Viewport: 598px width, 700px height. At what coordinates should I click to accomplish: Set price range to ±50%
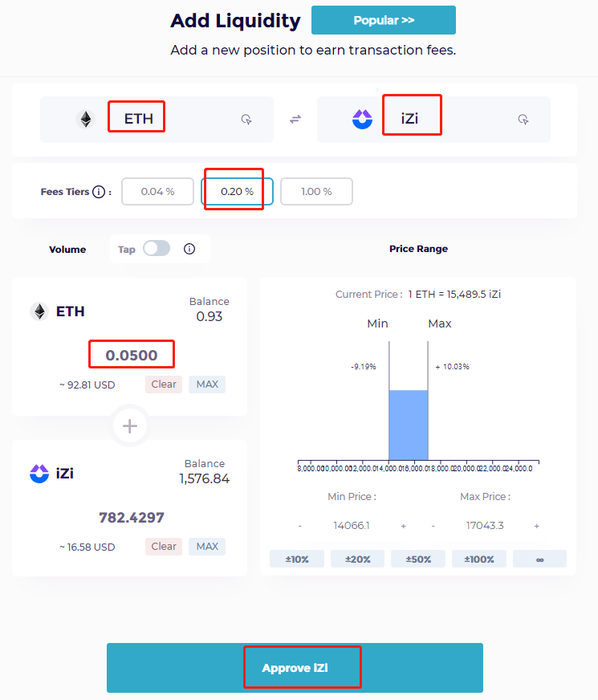[417, 559]
